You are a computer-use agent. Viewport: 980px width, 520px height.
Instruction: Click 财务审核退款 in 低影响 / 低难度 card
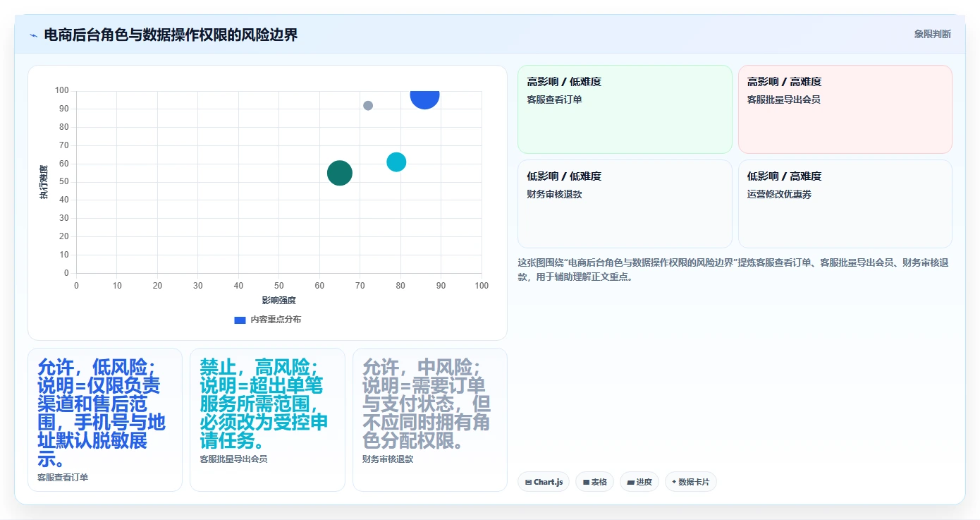pyautogui.click(x=554, y=194)
